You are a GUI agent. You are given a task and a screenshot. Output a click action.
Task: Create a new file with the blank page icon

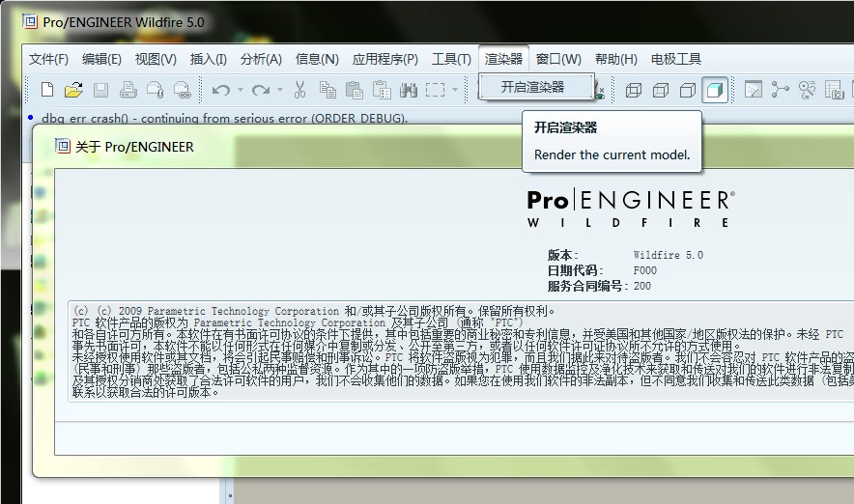click(47, 89)
